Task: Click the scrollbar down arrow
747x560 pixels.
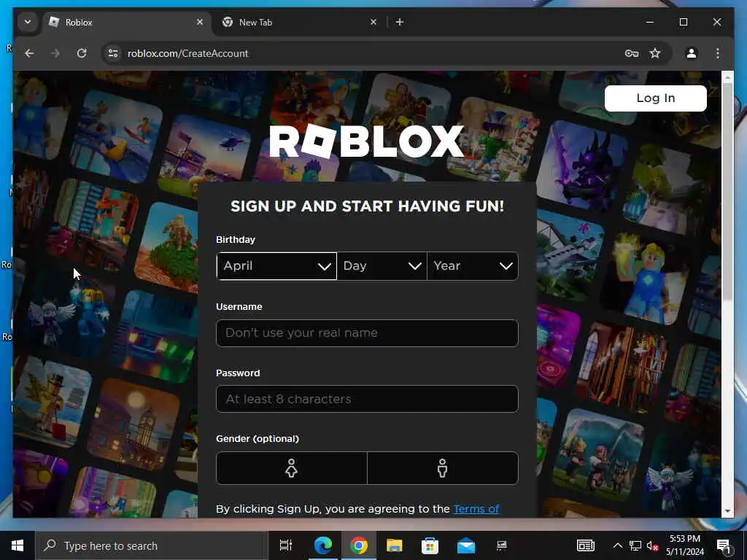Action: tap(727, 511)
